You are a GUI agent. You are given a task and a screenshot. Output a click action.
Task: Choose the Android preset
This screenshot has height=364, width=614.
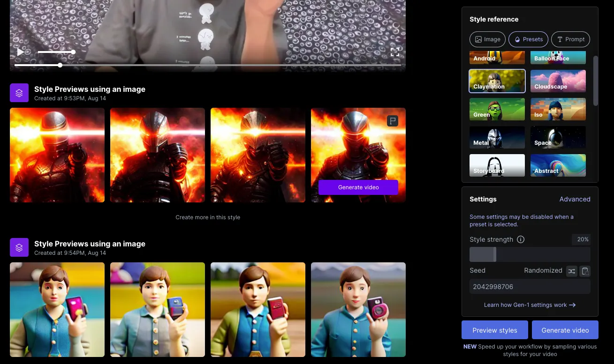coord(497,58)
